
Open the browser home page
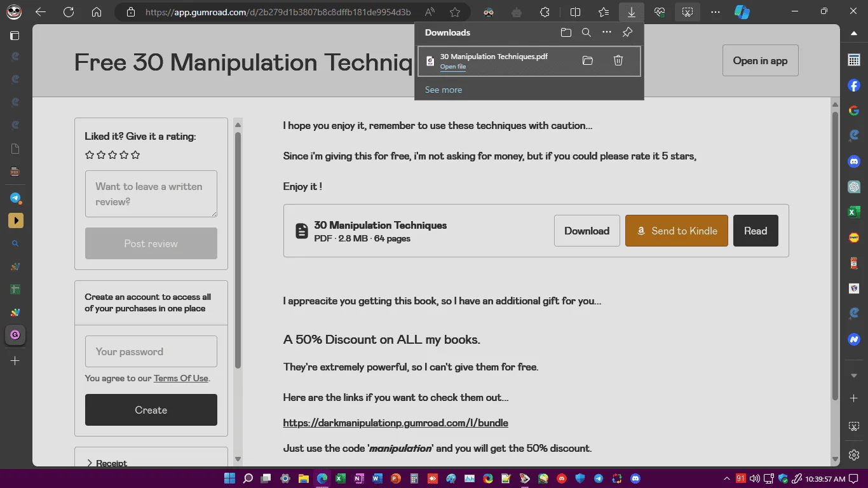(97, 12)
